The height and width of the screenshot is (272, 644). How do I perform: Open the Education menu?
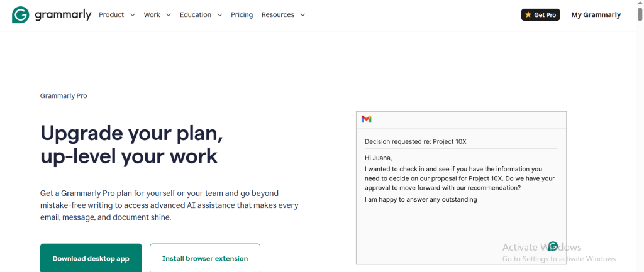coord(196,15)
